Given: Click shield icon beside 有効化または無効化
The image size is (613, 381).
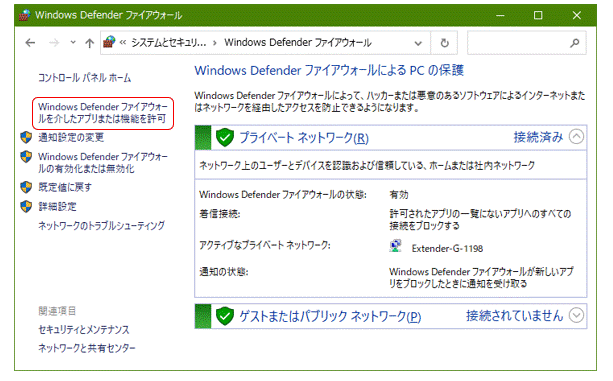Looking at the screenshot, I should [x=26, y=157].
